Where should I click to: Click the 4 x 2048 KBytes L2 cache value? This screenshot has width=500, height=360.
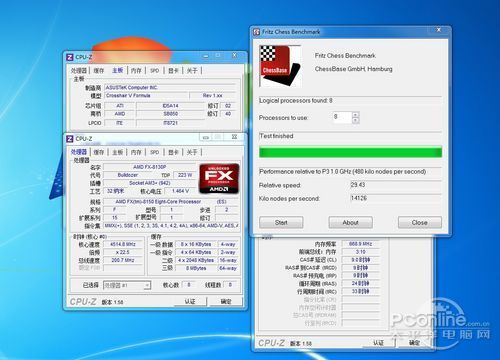tap(196, 260)
